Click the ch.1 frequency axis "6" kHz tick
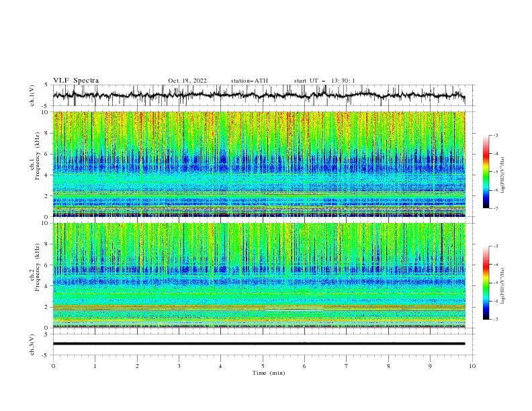Screen dimensions: 532x411 [x=47, y=154]
